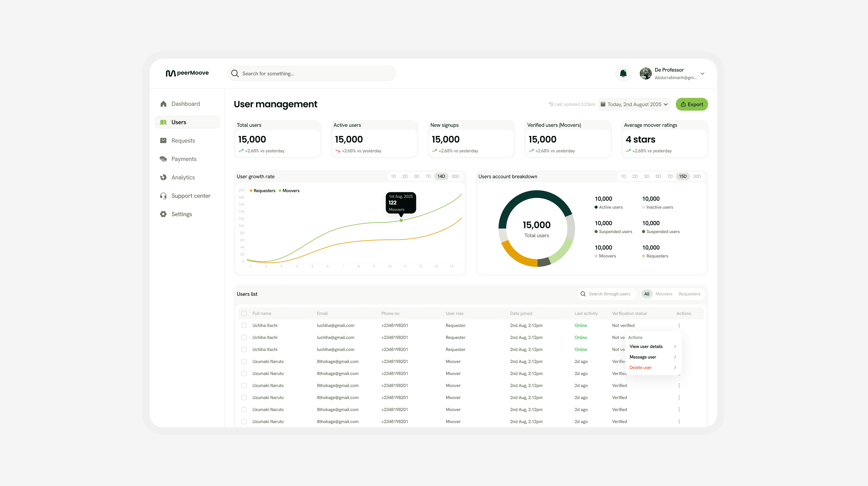This screenshot has height=486, width=868.
Task: Select the Users section icon
Action: click(x=163, y=122)
